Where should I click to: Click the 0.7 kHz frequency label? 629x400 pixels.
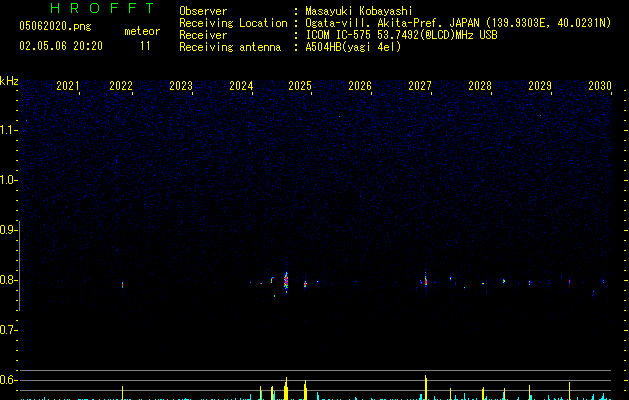[8, 330]
